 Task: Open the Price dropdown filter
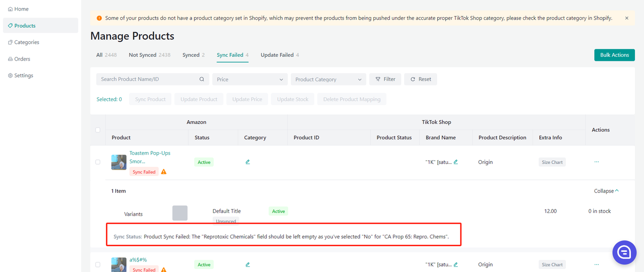pyautogui.click(x=250, y=80)
